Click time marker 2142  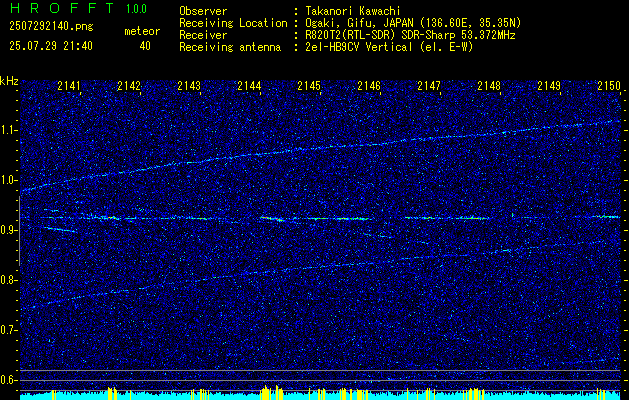pos(129,86)
